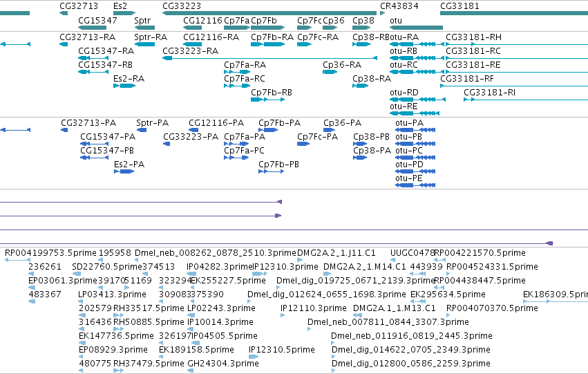The width and height of the screenshot is (588, 374).
Task: Open the IP12110.3prime EST feature
Action: (314, 309)
